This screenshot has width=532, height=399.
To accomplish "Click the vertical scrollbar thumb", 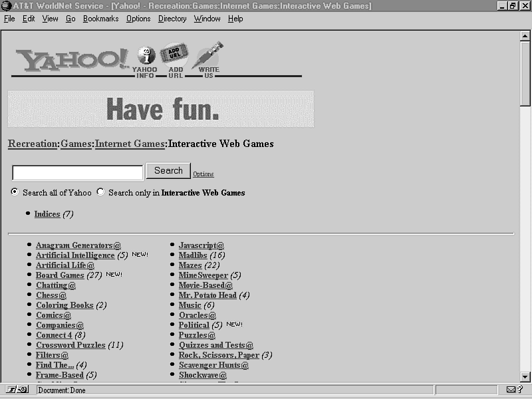I will 525,74.
